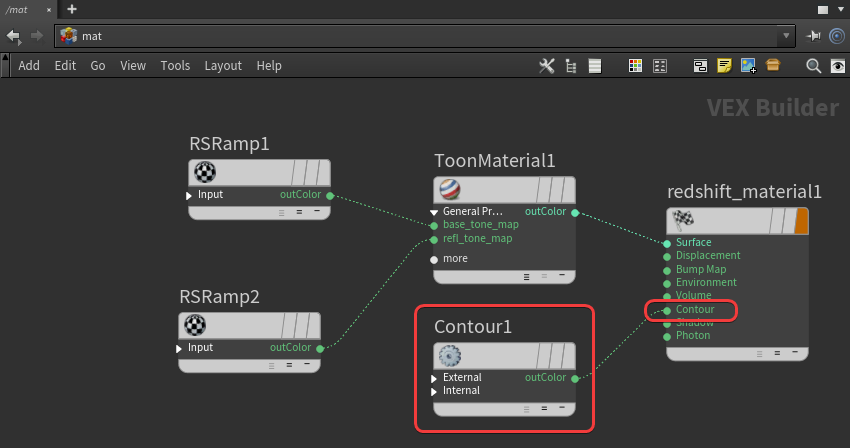Viewport: 850px width, 448px height.
Task: Navigate forward with the right arrow
Action: [37, 36]
